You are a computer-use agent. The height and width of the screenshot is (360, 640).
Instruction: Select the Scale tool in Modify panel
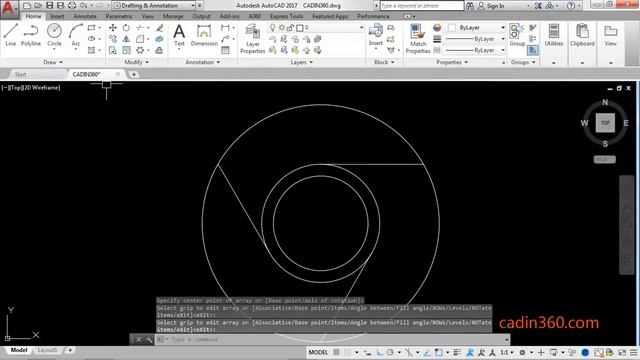[126, 50]
